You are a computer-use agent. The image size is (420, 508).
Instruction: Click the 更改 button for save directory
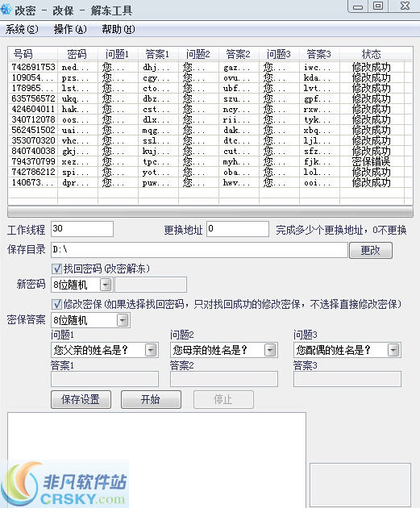pyautogui.click(x=371, y=250)
